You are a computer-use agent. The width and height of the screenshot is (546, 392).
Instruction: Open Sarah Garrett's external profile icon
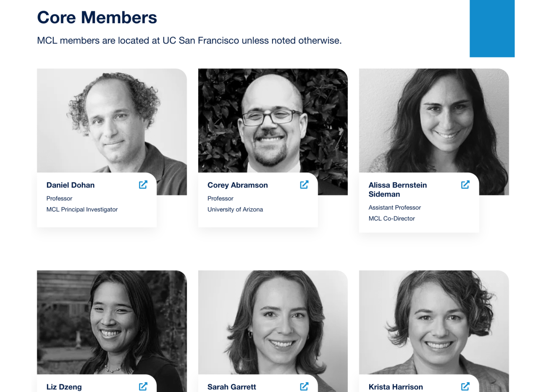coord(304,387)
